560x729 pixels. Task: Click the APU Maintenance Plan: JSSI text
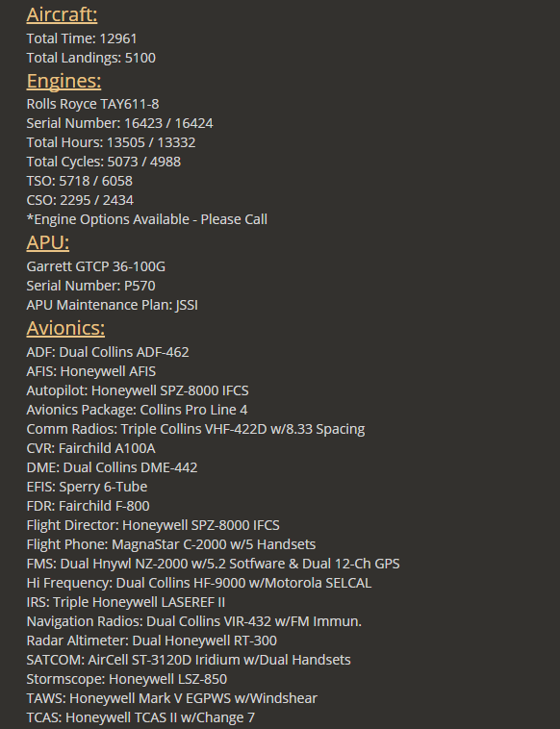click(x=112, y=305)
